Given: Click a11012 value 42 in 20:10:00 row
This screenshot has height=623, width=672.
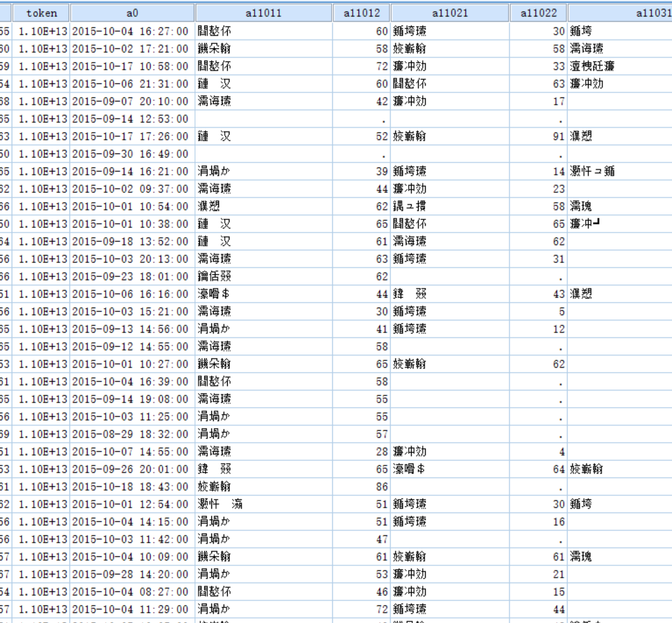Looking at the screenshot, I should coord(382,102).
